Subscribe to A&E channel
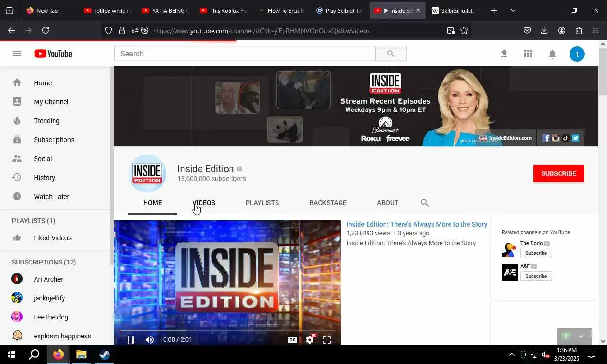Viewport: 607px width, 364px height. click(x=536, y=276)
